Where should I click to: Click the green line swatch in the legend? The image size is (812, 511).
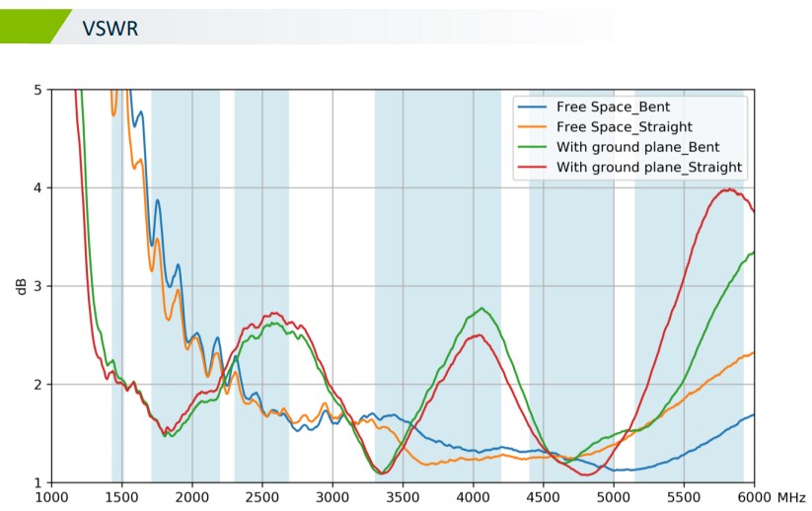(x=534, y=147)
